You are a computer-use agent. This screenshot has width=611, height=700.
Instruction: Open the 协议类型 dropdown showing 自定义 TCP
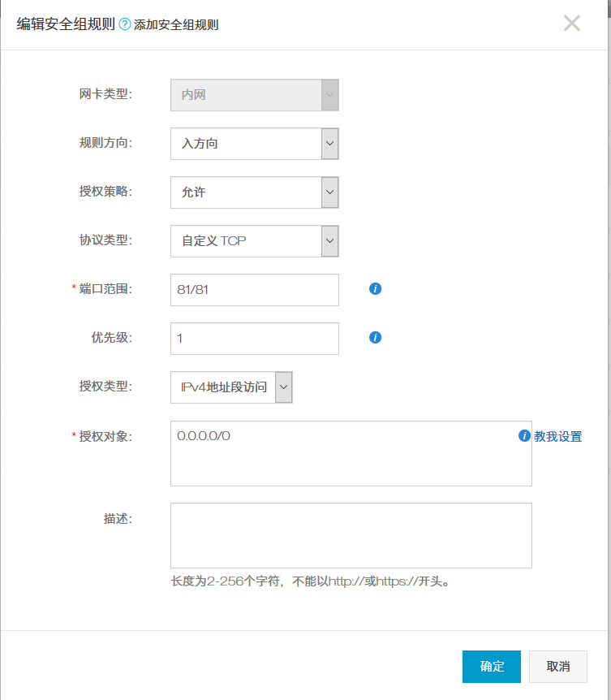pos(254,241)
